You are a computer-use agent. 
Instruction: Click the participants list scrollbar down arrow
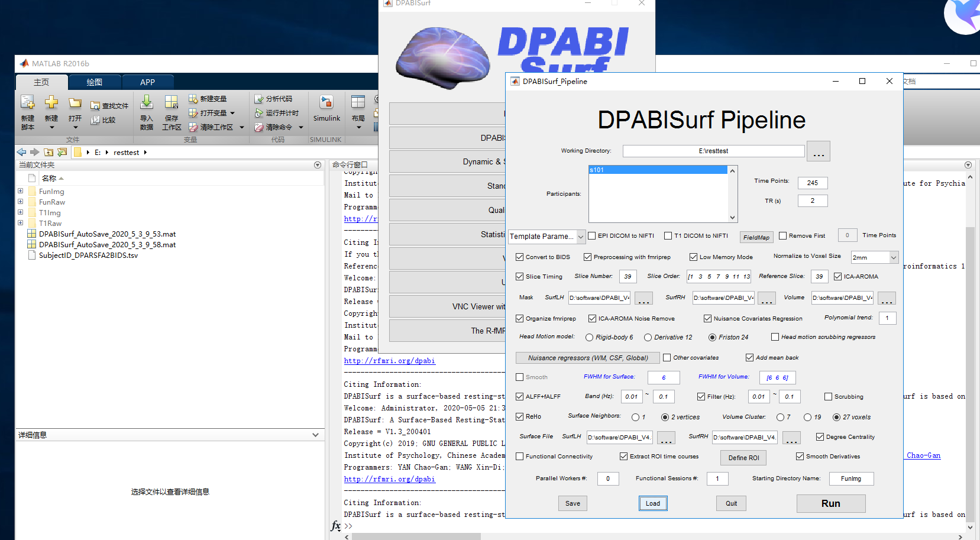coord(732,218)
